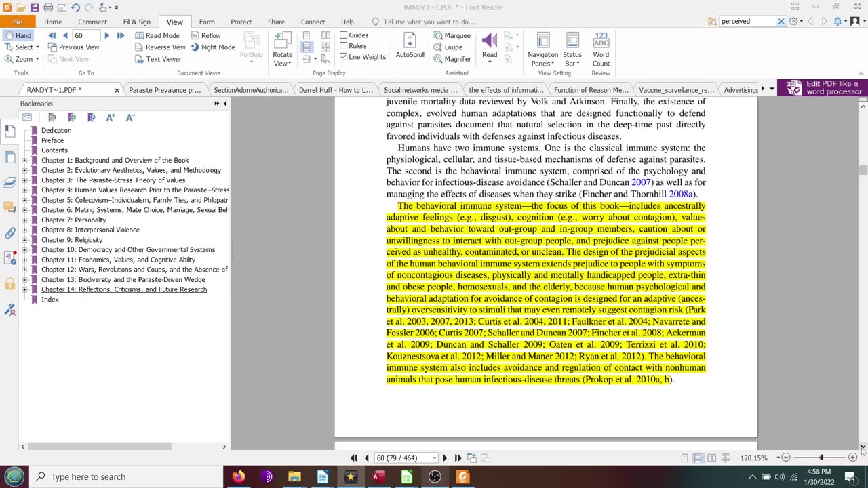Click the Read aloud speaker icon

[490, 43]
